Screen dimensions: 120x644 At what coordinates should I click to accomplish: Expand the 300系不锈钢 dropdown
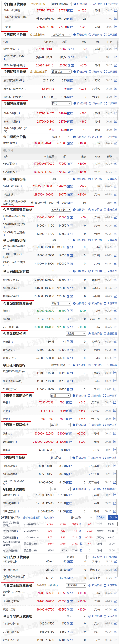pyautogui.click(x=61, y=209)
